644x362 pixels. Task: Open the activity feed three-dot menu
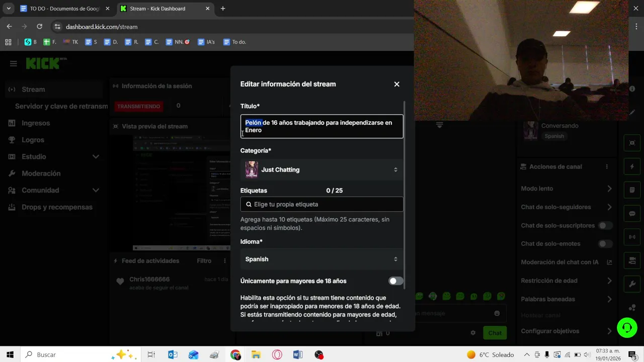tap(225, 261)
